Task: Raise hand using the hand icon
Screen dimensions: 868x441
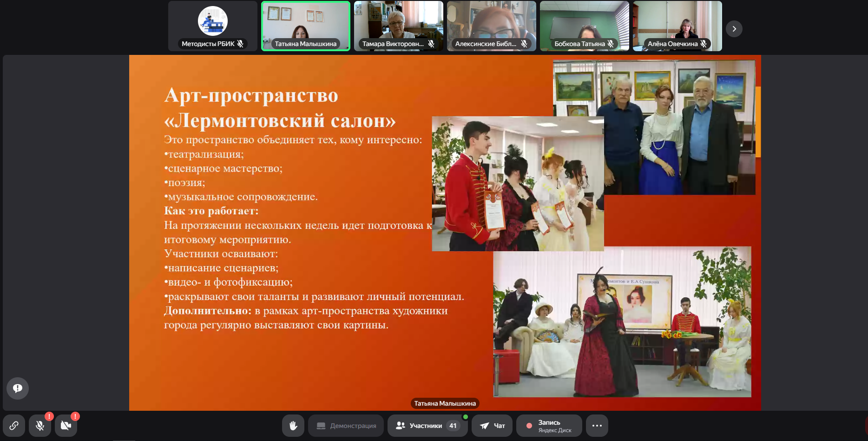Action: (x=293, y=426)
